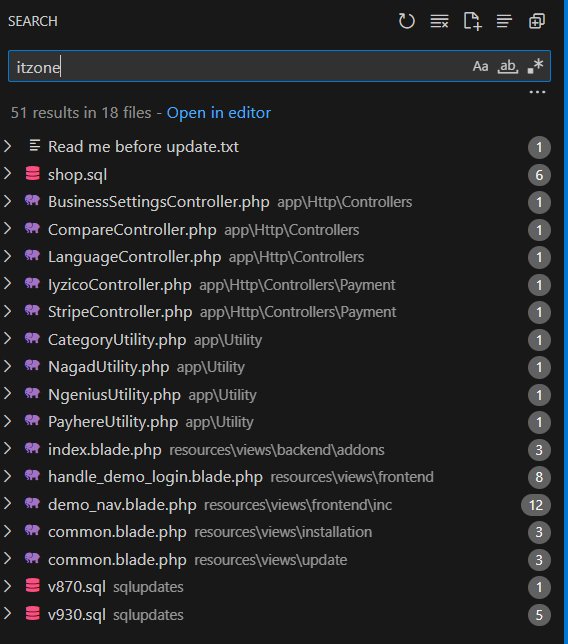Viewport: 568px width, 644px height.
Task: Toggle Match Case option
Action: pos(480,66)
